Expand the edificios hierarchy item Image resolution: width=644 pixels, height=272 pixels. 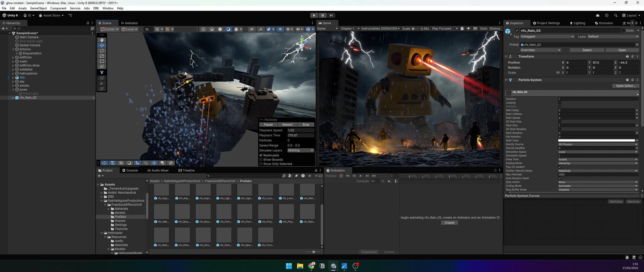(13, 57)
